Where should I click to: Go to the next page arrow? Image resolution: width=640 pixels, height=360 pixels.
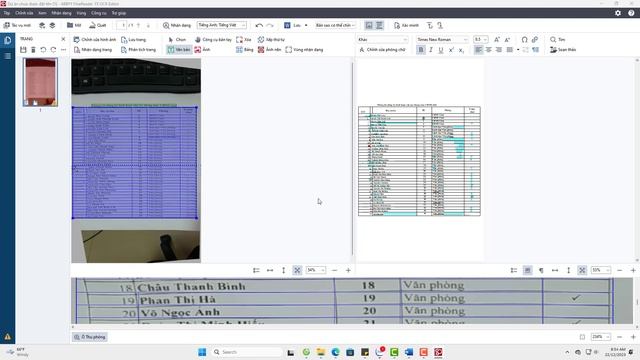point(148,25)
